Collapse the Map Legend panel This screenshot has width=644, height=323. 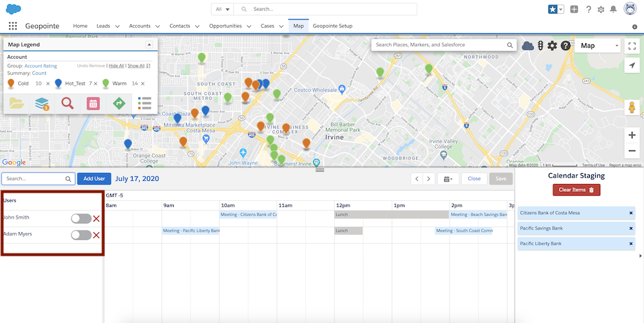[x=149, y=44]
